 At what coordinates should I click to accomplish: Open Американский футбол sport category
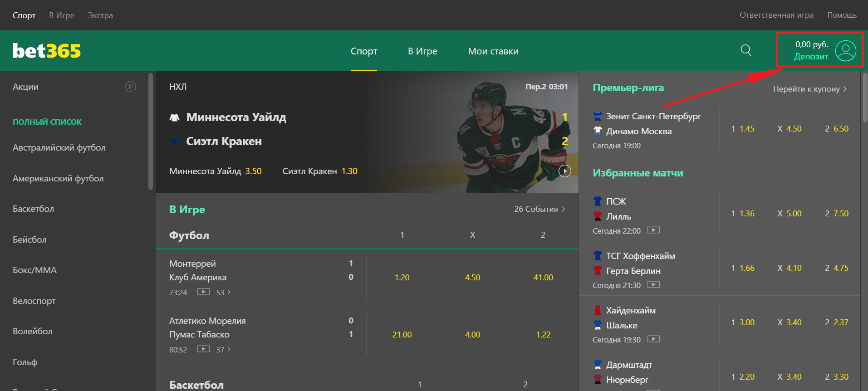pos(58,179)
